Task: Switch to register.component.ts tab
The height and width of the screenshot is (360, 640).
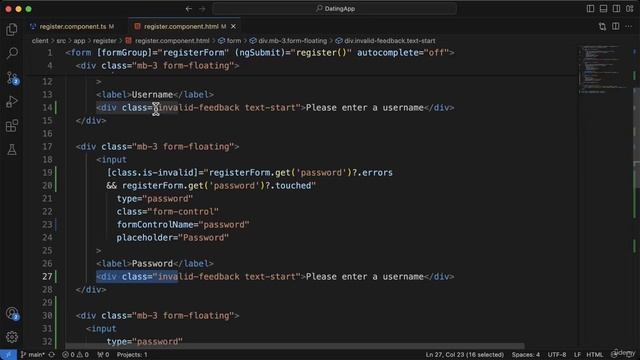Action: click(73, 27)
